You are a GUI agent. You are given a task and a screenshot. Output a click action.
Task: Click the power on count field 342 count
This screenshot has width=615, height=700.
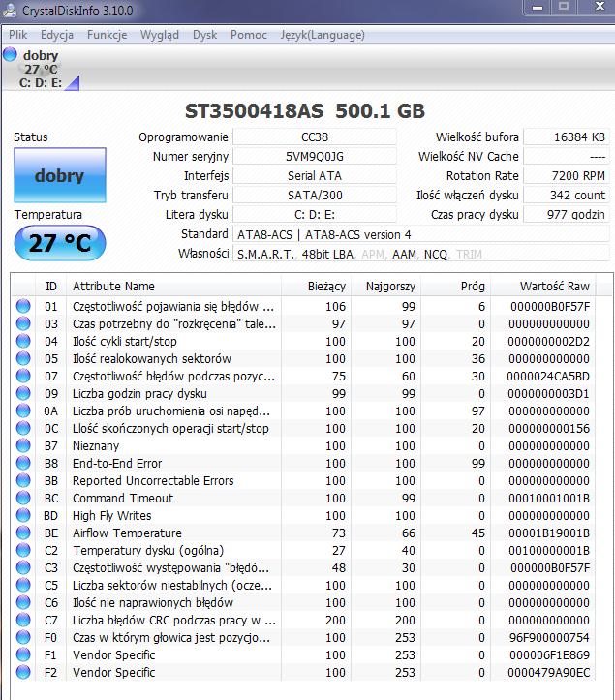[567, 195]
